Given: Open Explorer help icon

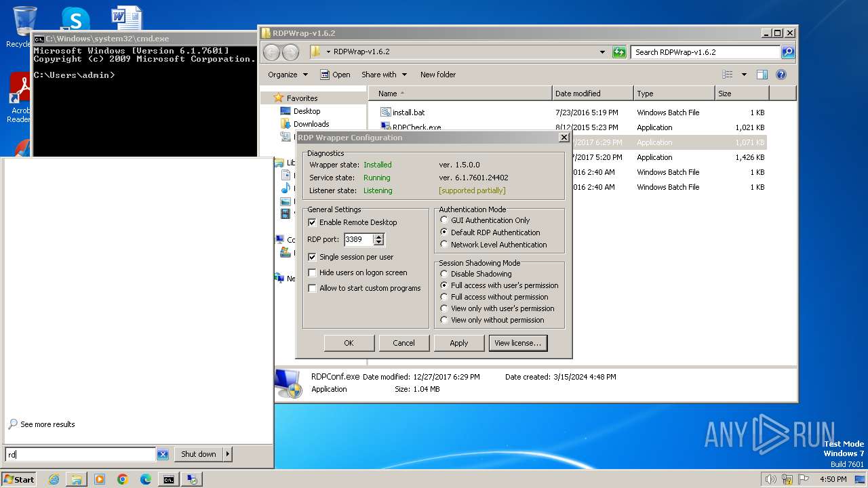Looking at the screenshot, I should 781,75.
